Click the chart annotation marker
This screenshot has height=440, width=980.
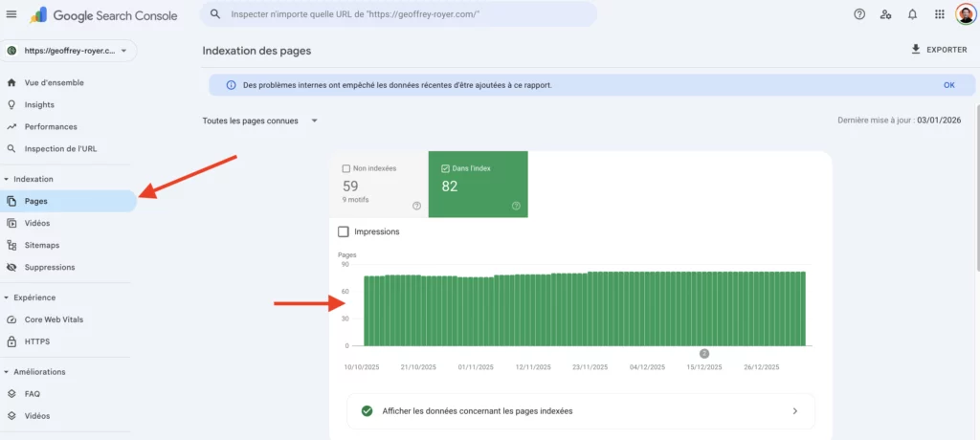[704, 353]
